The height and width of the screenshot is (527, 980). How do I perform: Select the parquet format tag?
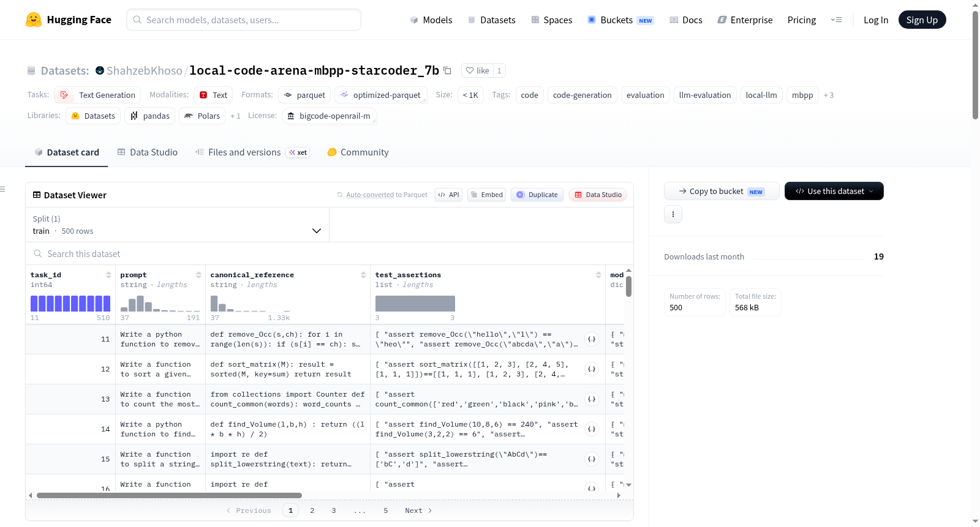click(x=304, y=95)
